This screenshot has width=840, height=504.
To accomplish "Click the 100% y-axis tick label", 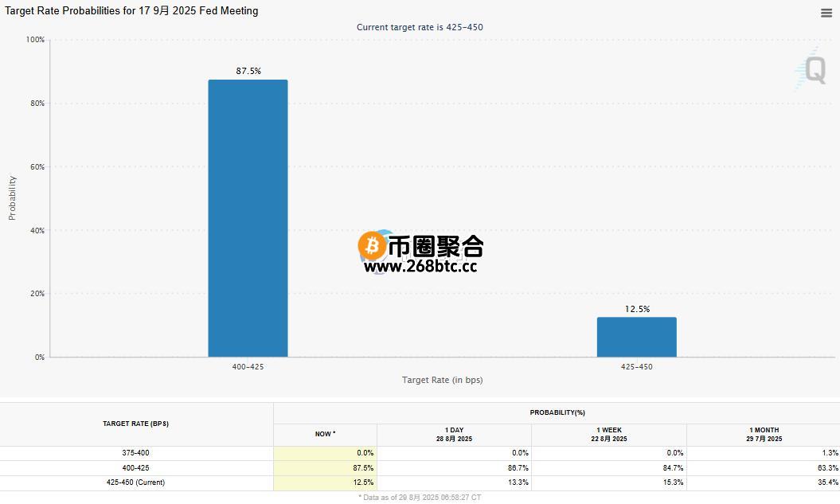I will 35,40.
